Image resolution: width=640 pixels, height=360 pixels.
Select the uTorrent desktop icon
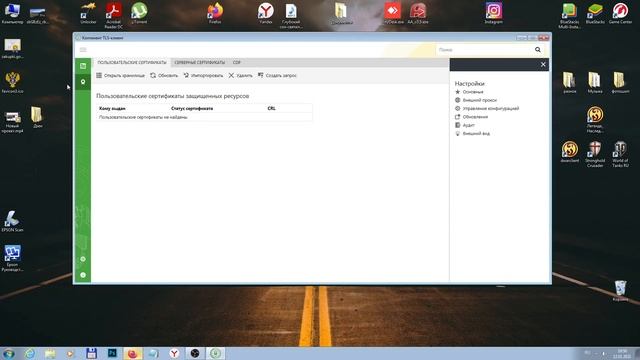pyautogui.click(x=139, y=13)
